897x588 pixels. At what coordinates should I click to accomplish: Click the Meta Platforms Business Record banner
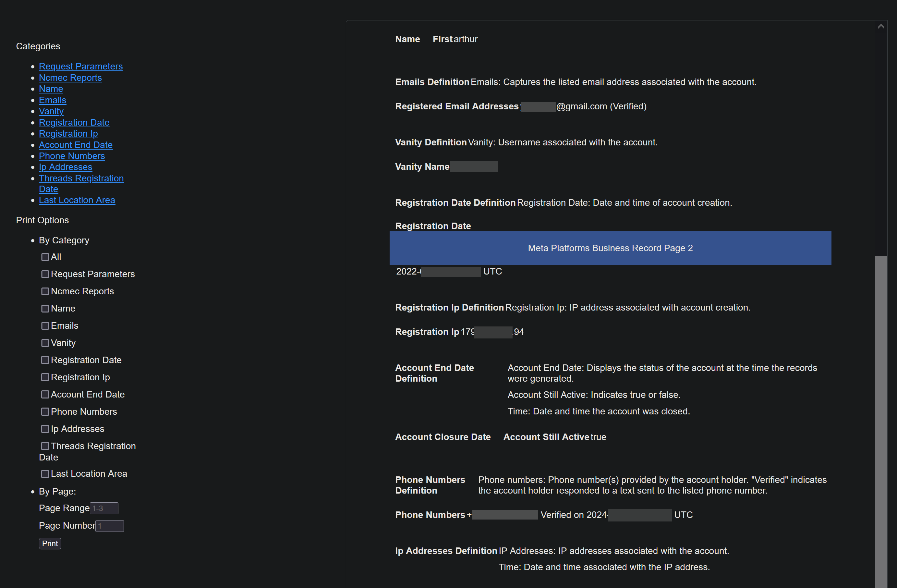(x=610, y=248)
